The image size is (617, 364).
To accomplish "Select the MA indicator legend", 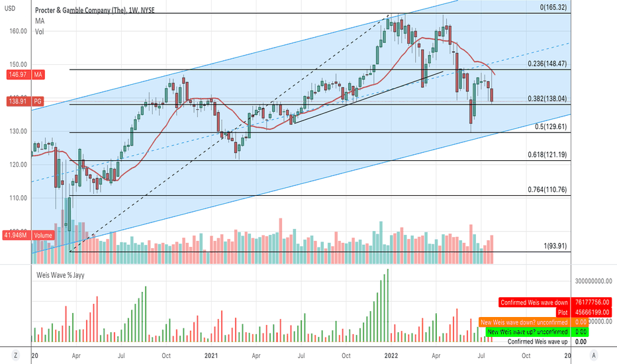I will click(40, 21).
